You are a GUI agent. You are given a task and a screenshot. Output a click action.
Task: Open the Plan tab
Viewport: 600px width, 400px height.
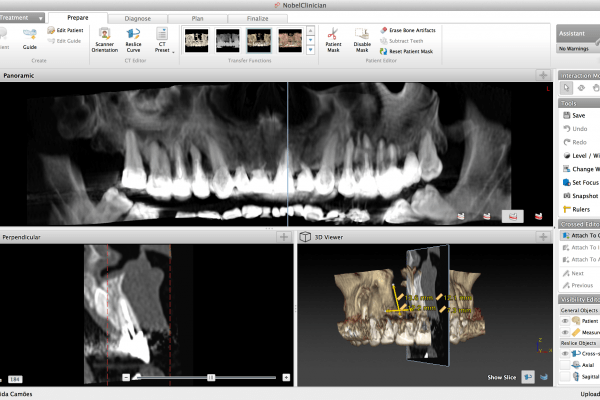[x=197, y=18]
